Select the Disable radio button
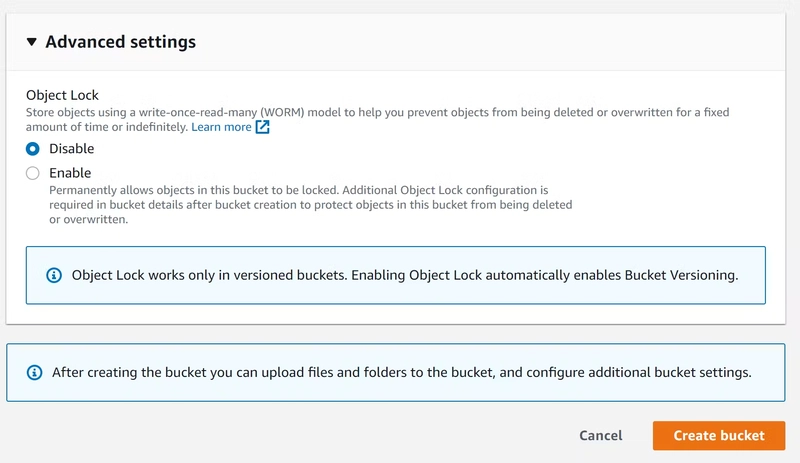The image size is (800, 463). tap(33, 149)
